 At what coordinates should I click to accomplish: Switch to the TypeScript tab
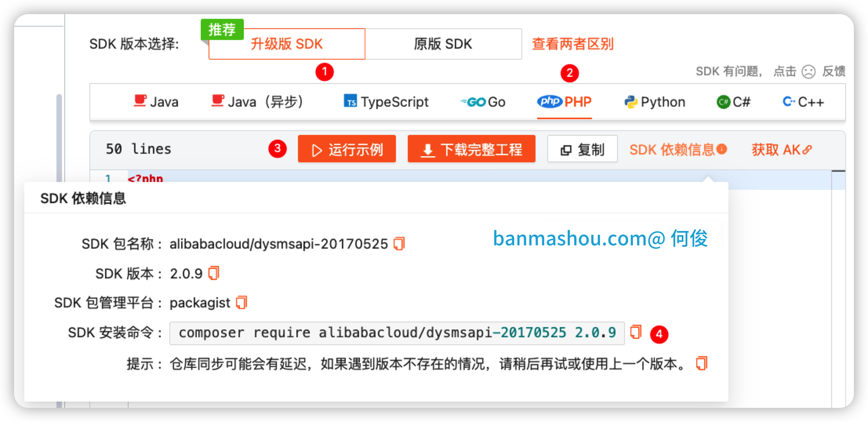pos(386,102)
